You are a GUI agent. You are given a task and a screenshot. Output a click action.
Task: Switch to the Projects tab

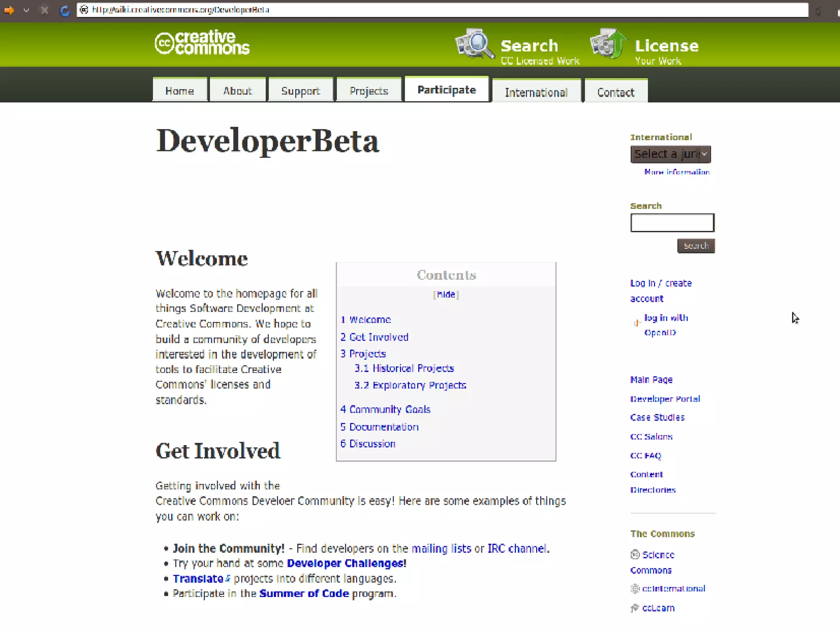pyautogui.click(x=368, y=91)
